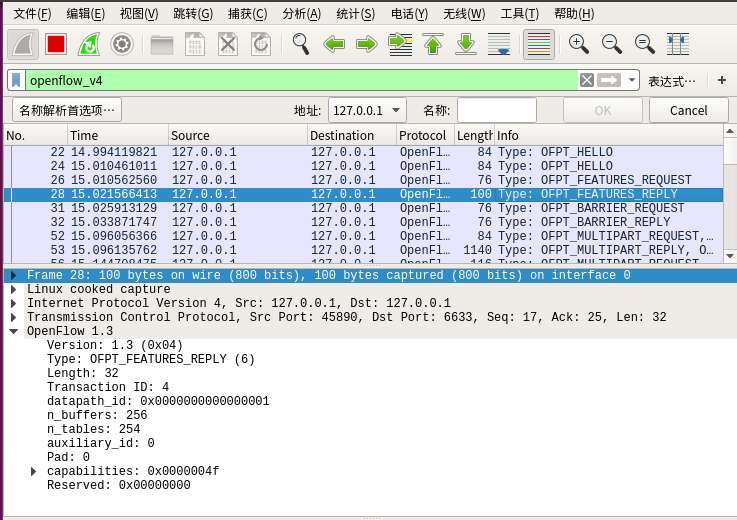Expand the Frame 28 tree node
737x520 pixels.
pos(14,275)
